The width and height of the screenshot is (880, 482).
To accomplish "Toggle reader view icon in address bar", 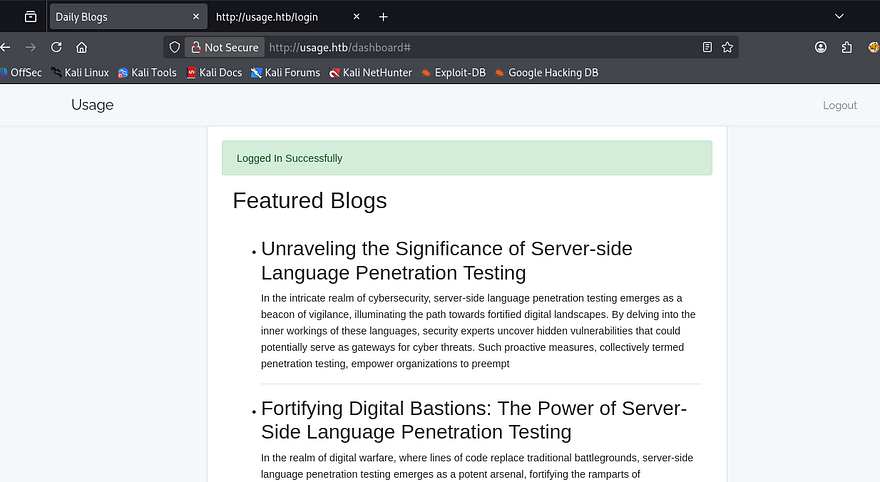I will pyautogui.click(x=707, y=47).
